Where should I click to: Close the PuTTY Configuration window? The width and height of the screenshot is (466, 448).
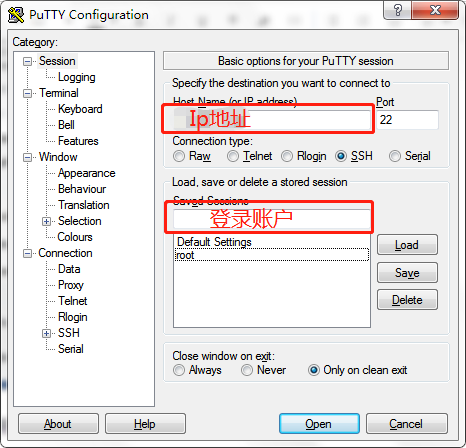coord(435,10)
